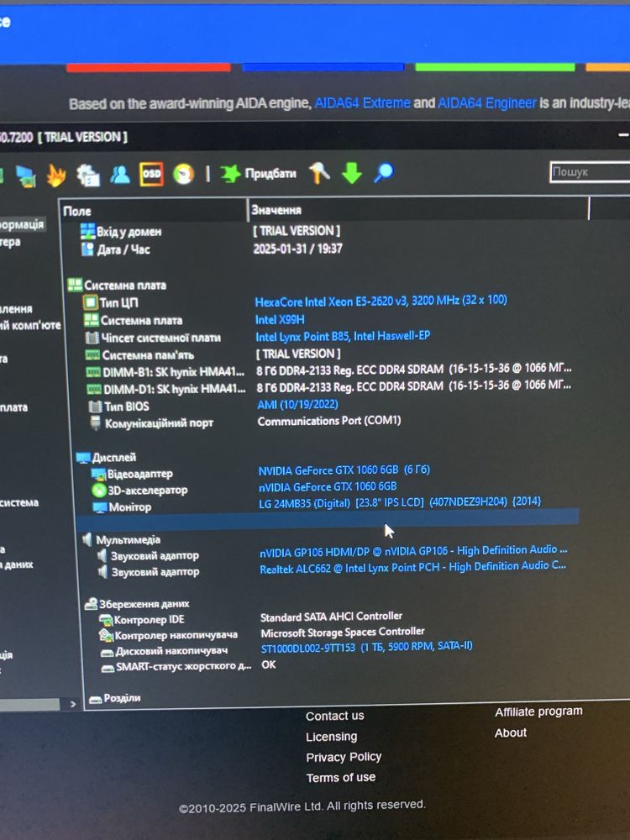
Task: Click the blue magnifier toolbar icon
Action: 384,172
